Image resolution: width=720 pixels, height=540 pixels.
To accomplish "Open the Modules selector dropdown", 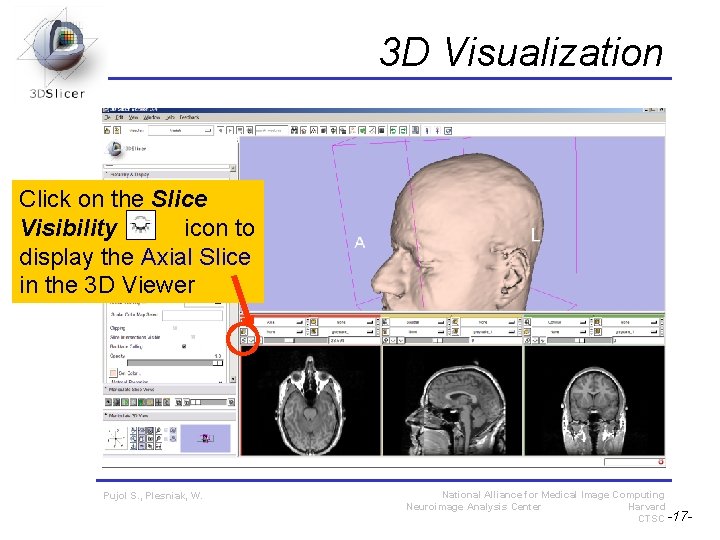I will tap(181, 130).
